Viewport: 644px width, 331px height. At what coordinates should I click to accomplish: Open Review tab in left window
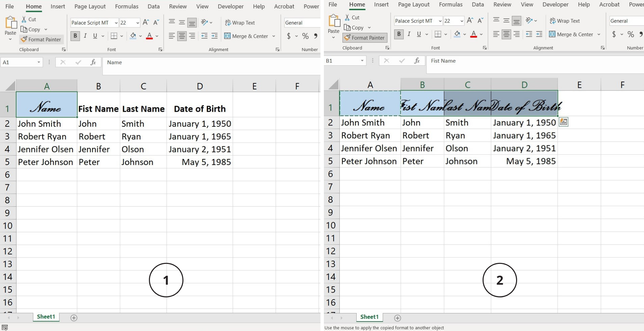tap(178, 6)
